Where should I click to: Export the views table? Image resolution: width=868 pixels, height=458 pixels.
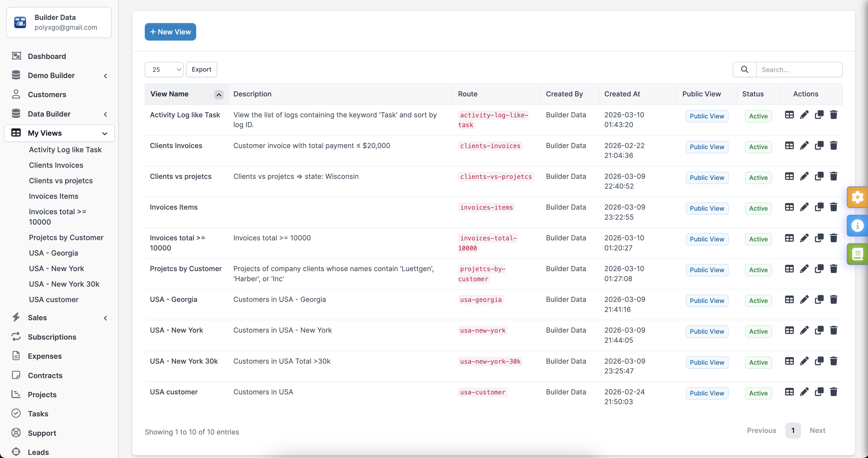click(x=201, y=69)
